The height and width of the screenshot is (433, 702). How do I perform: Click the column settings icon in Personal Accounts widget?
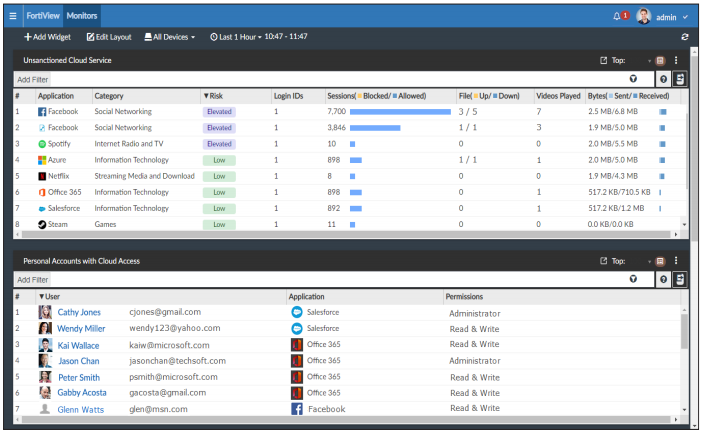point(680,279)
